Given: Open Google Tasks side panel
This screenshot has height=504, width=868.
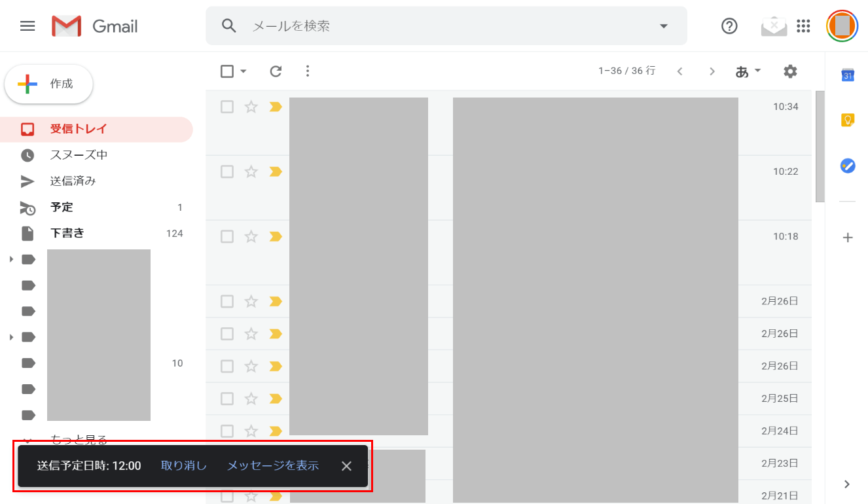Looking at the screenshot, I should click(848, 166).
